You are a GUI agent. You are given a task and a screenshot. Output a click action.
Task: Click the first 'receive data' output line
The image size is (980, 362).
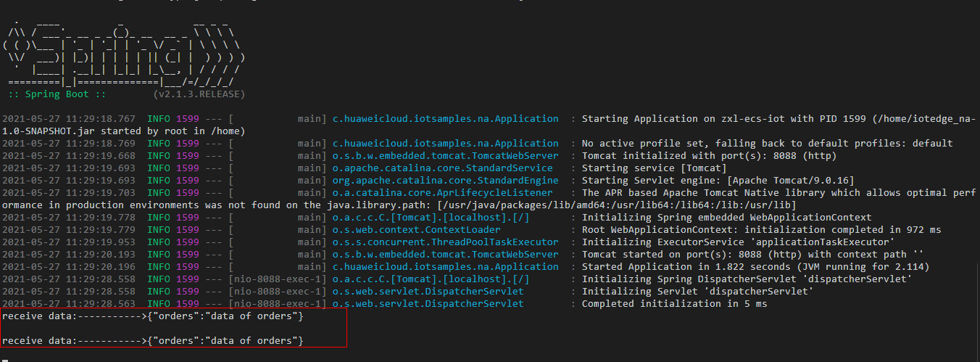pos(152,316)
